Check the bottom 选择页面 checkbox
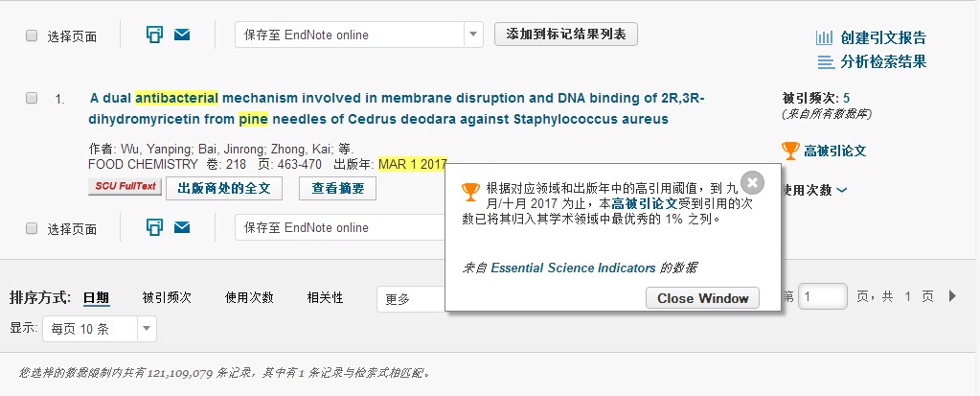The image size is (980, 396). (32, 228)
